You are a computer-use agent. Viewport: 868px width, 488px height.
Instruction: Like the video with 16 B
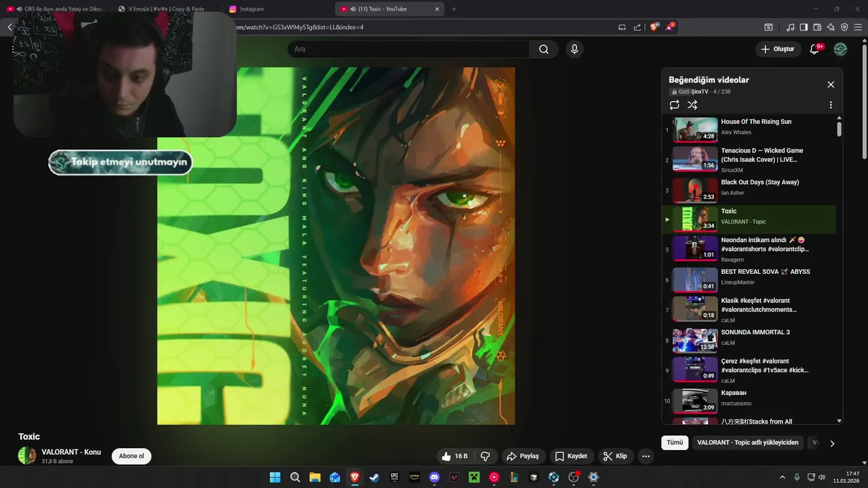pyautogui.click(x=454, y=456)
